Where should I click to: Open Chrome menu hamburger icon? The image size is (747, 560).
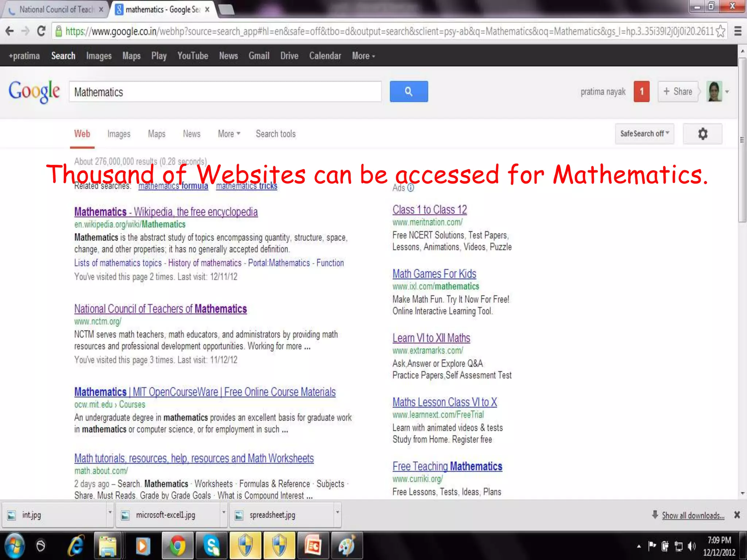tap(738, 31)
